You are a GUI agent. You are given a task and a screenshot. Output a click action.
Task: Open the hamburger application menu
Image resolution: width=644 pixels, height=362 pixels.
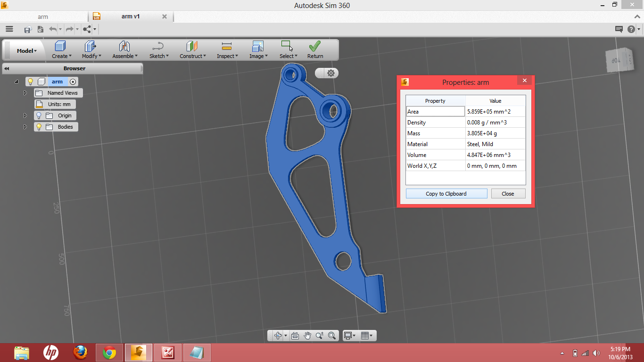(9, 29)
